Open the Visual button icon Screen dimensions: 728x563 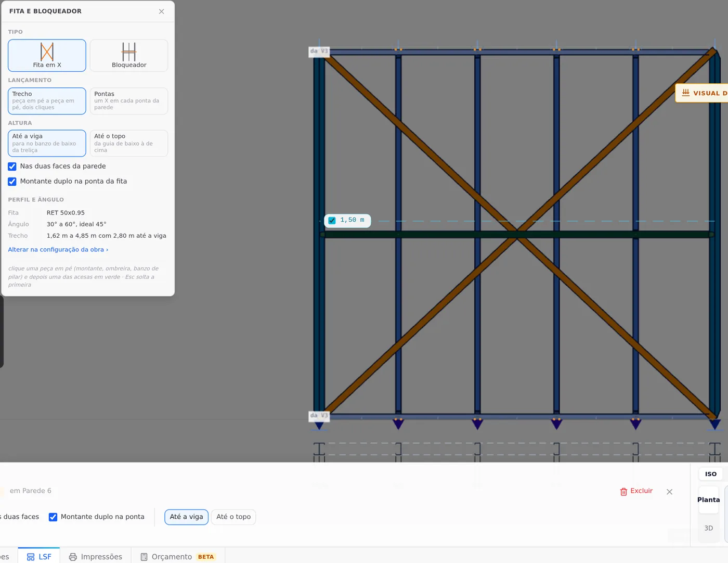[686, 93]
